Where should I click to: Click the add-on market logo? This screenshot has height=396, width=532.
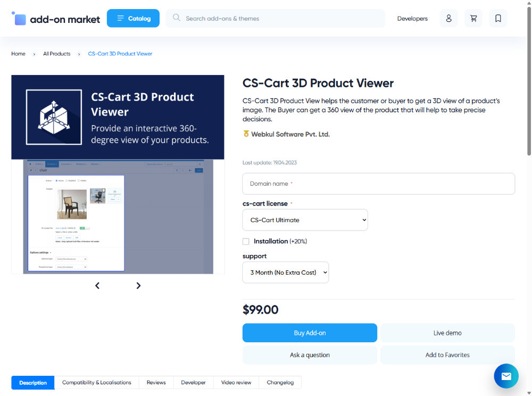56,19
